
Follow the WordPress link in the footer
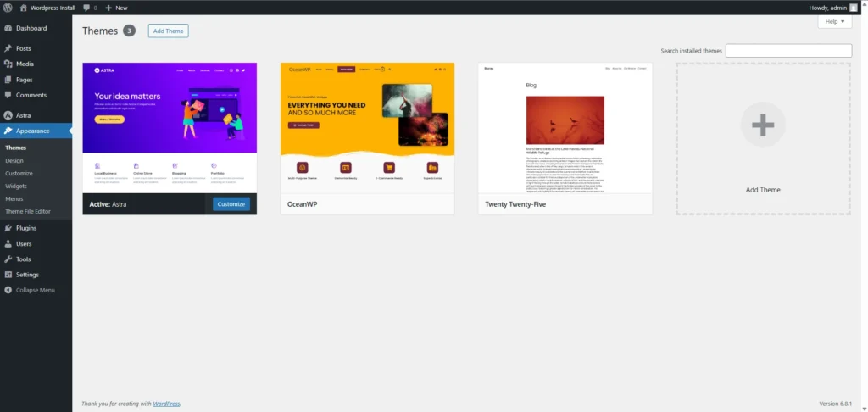(166, 404)
